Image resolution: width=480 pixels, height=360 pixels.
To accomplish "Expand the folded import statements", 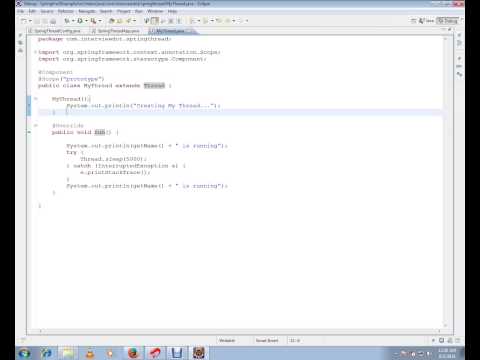I will [x=36, y=52].
